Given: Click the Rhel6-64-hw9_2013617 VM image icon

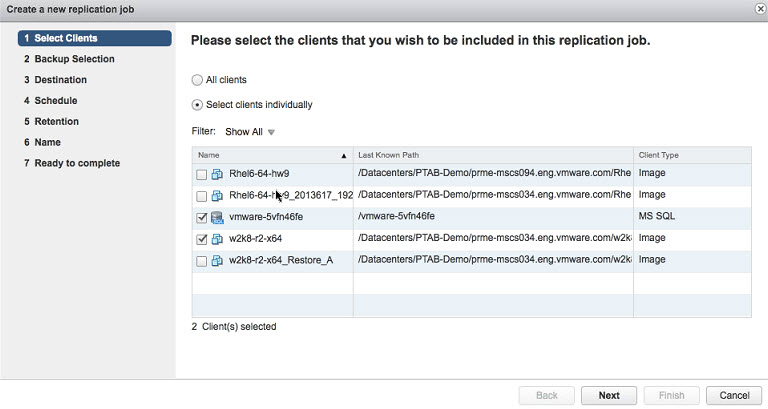Looking at the screenshot, I should click(x=217, y=196).
